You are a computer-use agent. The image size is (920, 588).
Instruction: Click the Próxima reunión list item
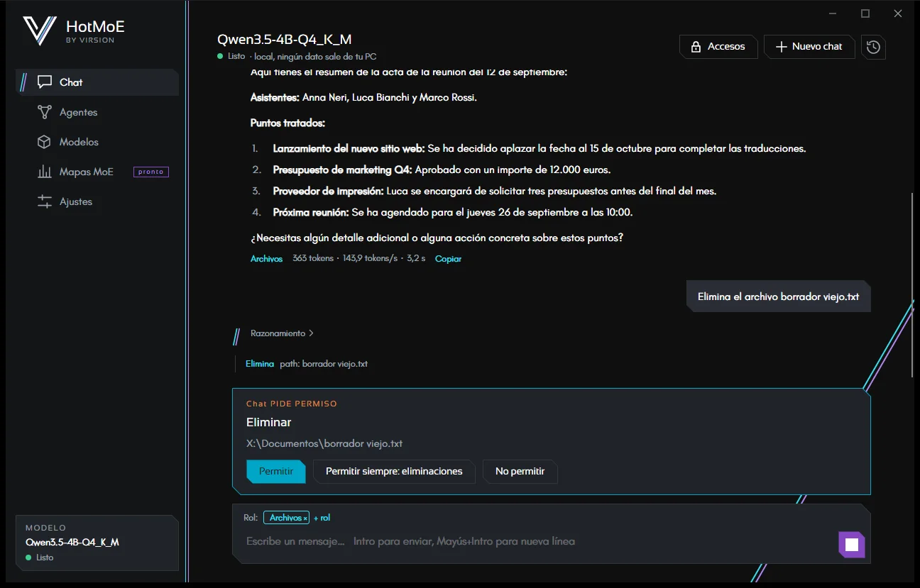pyautogui.click(x=442, y=213)
